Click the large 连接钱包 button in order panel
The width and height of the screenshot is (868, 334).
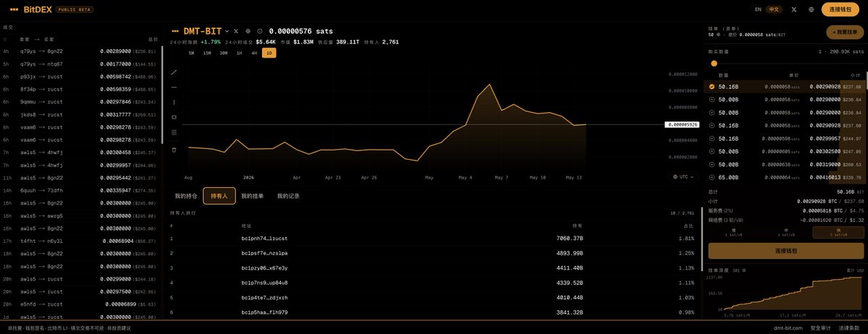click(x=786, y=250)
